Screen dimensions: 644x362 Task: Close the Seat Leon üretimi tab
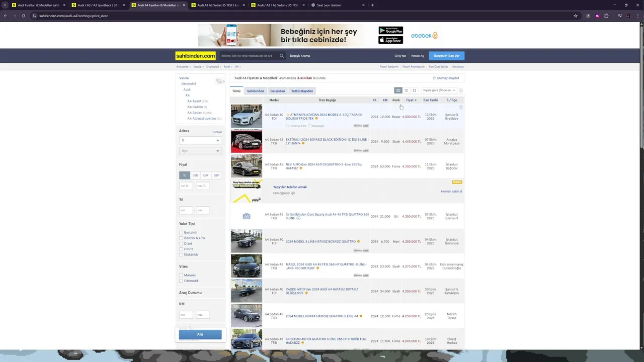(x=363, y=5)
